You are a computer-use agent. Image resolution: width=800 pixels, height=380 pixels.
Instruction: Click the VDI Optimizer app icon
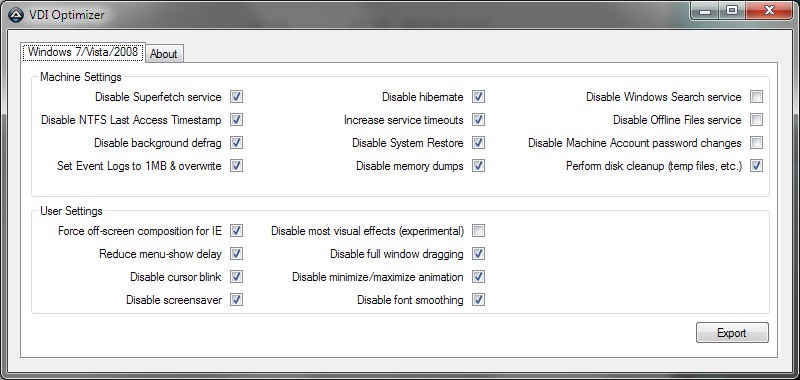pos(16,15)
